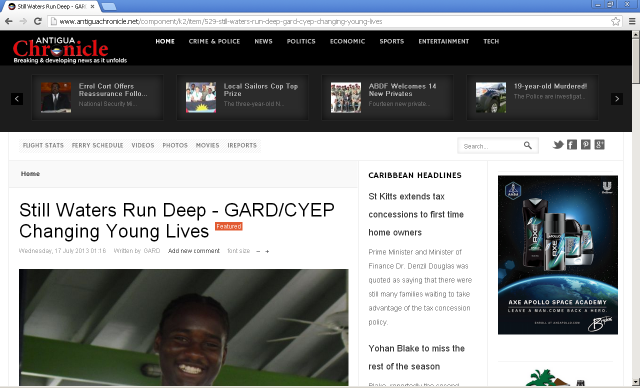Open FLIGHT STATS link
This screenshot has height=388, width=640.
pos(43,145)
